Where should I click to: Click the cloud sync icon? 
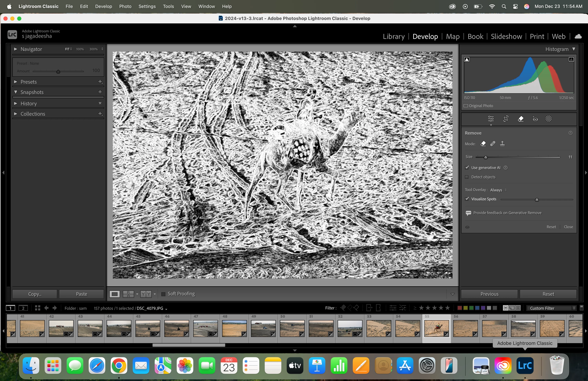pos(578,37)
